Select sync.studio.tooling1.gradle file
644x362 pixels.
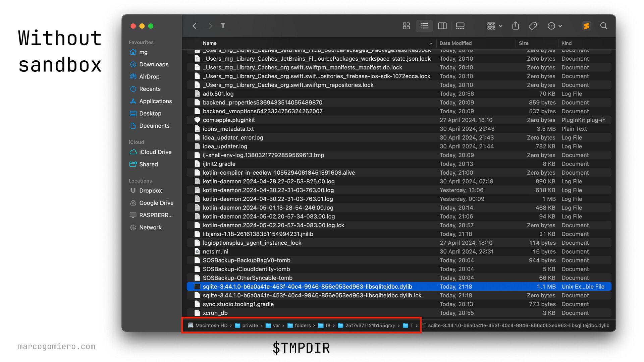point(399,304)
